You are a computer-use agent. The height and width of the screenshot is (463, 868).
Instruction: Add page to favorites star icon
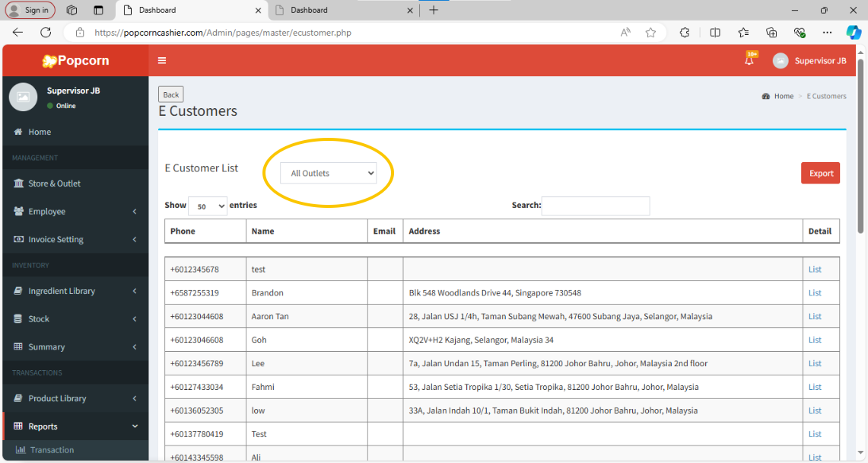[x=650, y=33]
